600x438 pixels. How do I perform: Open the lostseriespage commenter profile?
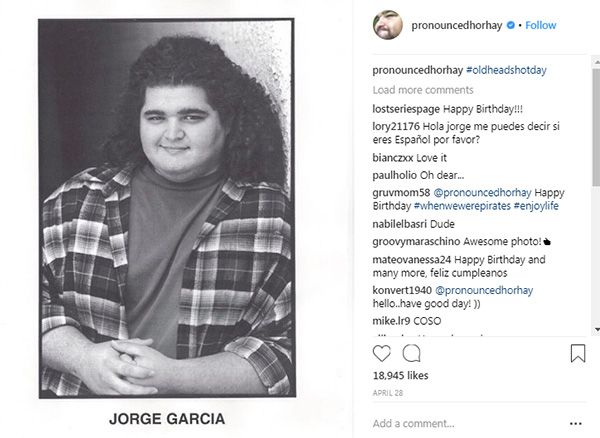[406, 109]
